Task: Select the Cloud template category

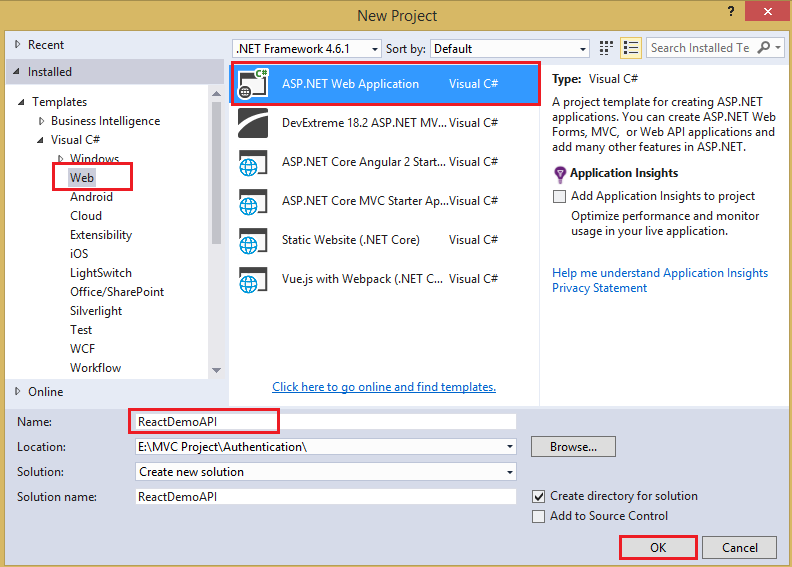Action: pos(86,216)
